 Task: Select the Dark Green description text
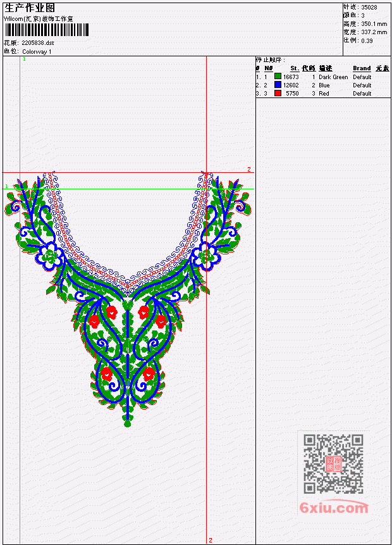(333, 77)
